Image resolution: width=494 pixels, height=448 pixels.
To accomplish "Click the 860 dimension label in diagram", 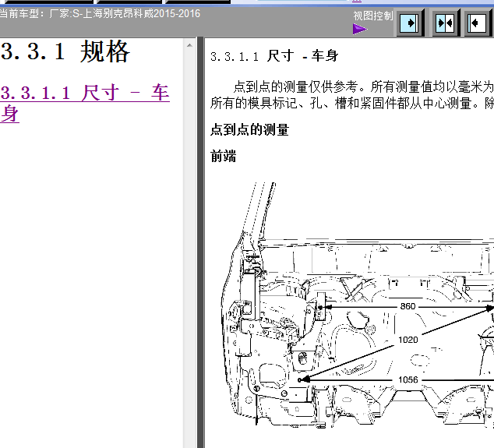I will coord(408,306).
